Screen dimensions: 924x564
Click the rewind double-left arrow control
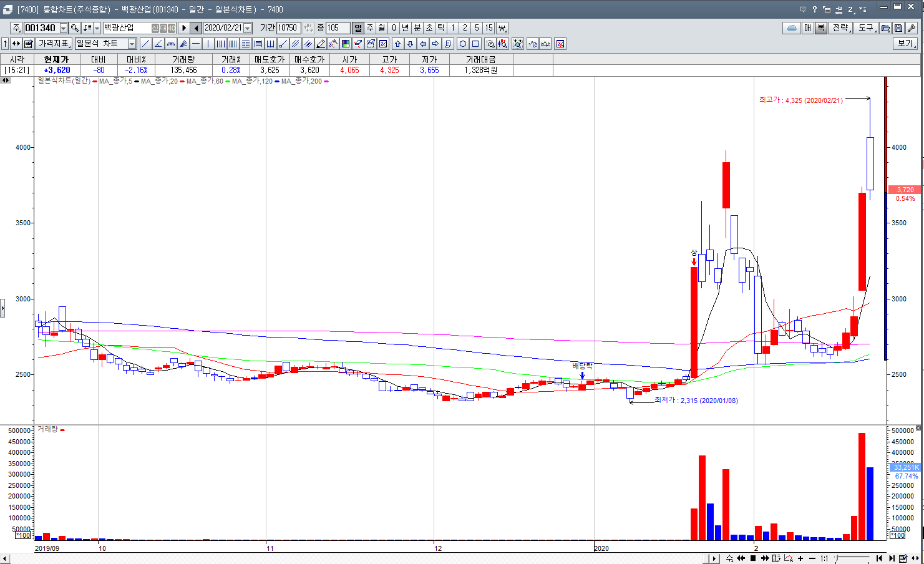(x=741, y=558)
